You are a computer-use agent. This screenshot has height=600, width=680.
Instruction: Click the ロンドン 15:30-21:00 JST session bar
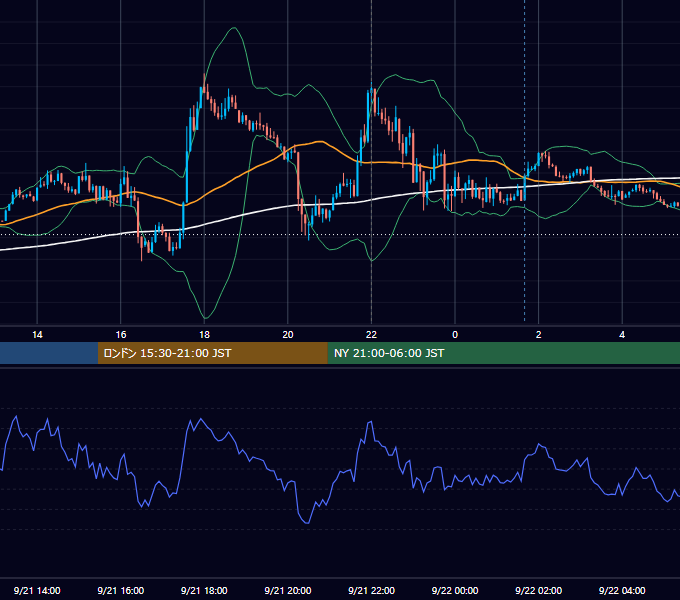(212, 353)
